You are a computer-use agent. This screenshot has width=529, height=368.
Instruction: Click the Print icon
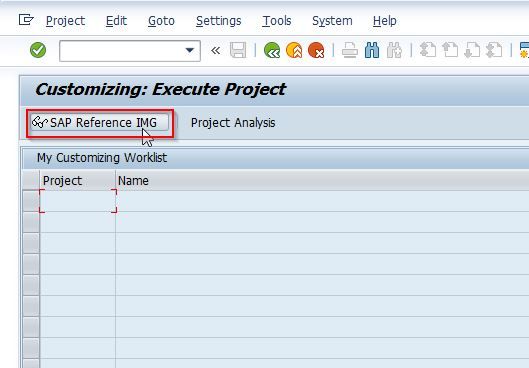click(350, 51)
